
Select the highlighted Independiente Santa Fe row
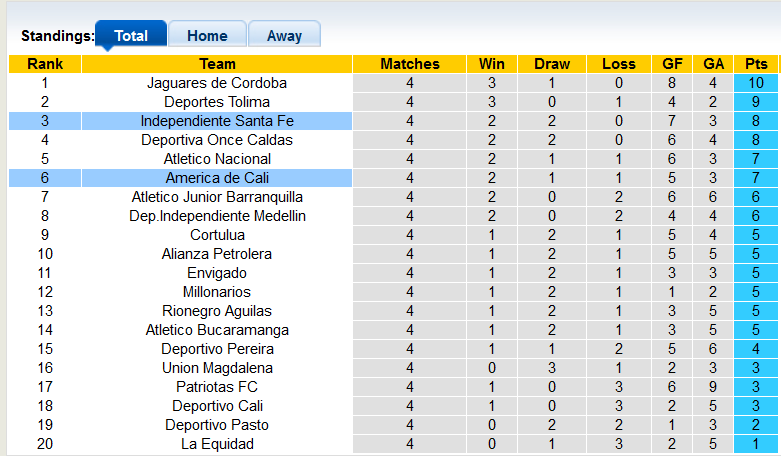pyautogui.click(x=217, y=121)
